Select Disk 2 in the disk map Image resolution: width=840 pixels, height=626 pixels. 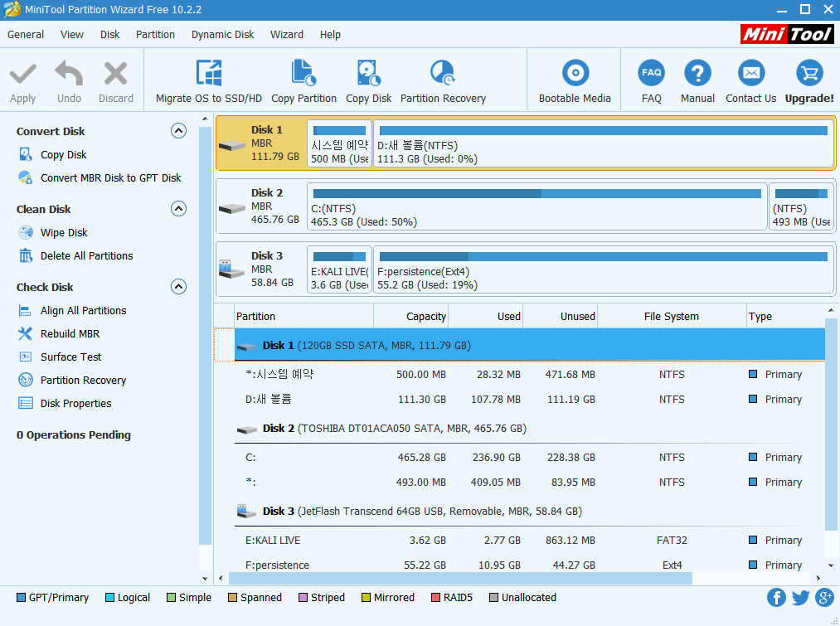coord(261,206)
